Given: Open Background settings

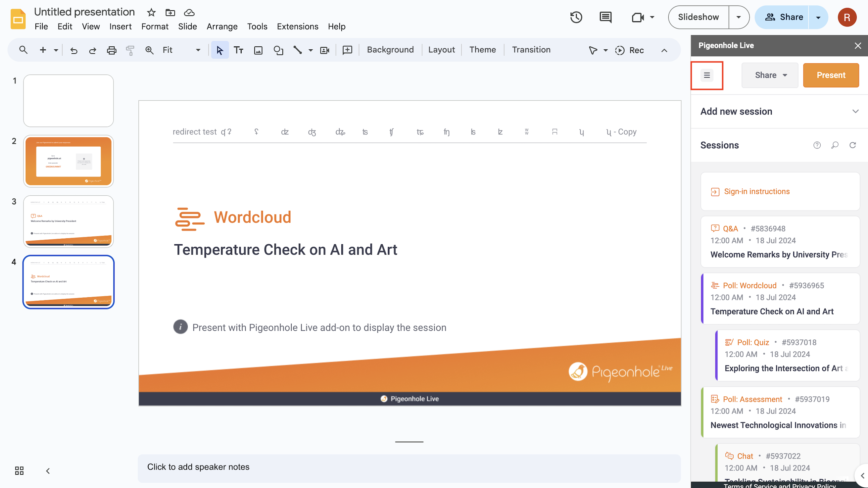Looking at the screenshot, I should click(390, 50).
